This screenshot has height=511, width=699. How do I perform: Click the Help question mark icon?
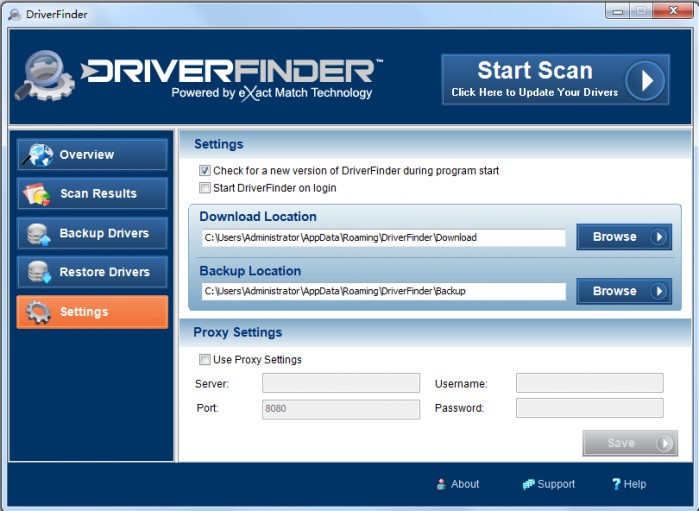[x=616, y=484]
